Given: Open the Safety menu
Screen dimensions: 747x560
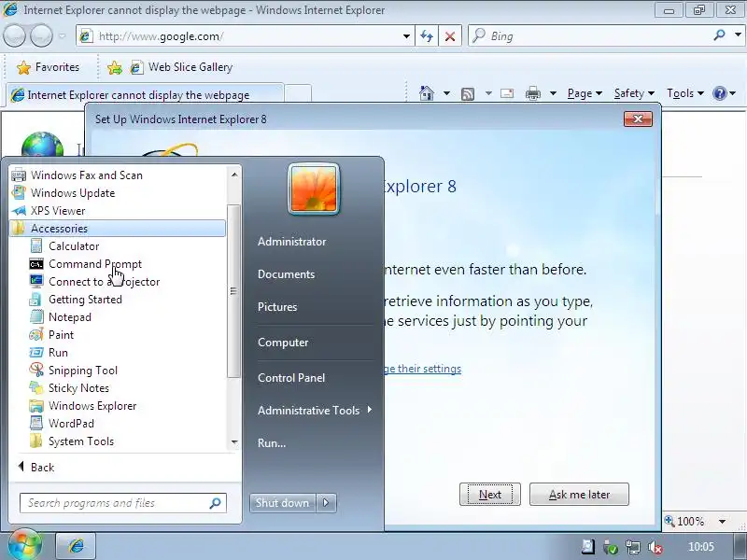Looking at the screenshot, I should coord(634,93).
